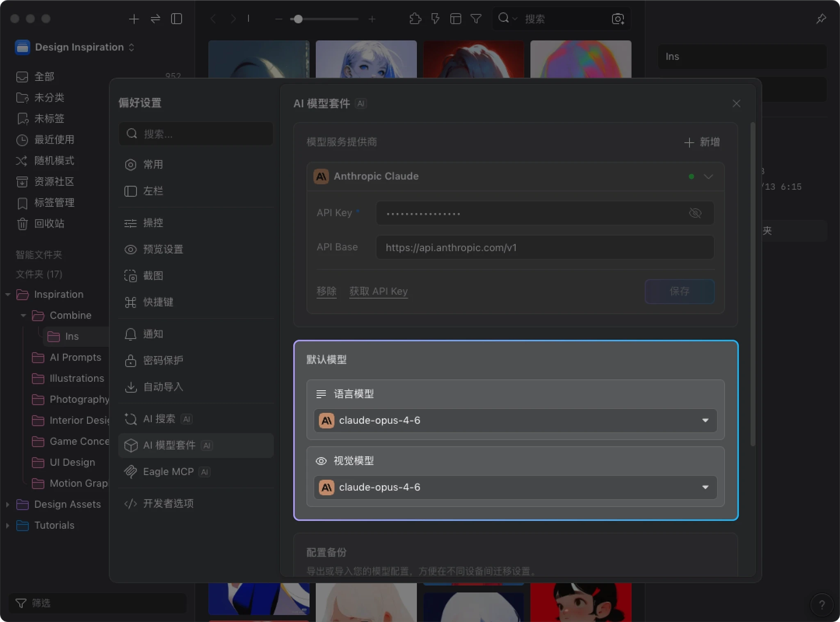Collapse the Anthropic Claude provider chevron
Viewport: 840px width, 622px height.
(x=708, y=176)
